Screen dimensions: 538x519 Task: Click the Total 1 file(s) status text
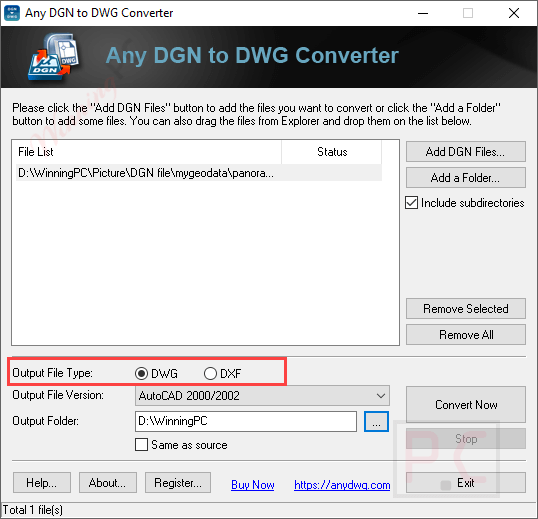click(33, 510)
